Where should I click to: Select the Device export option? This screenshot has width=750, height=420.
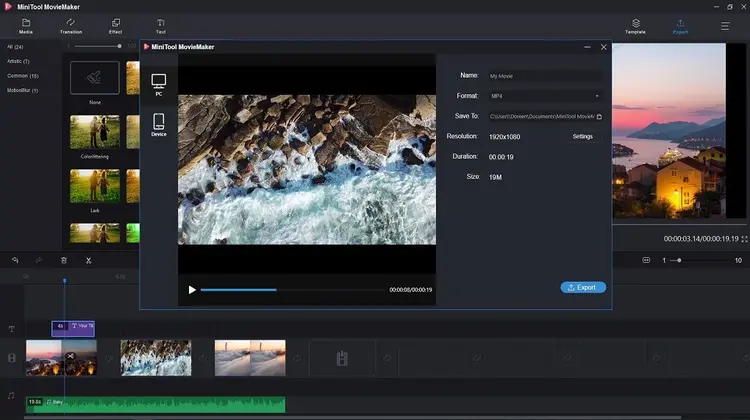(158, 125)
